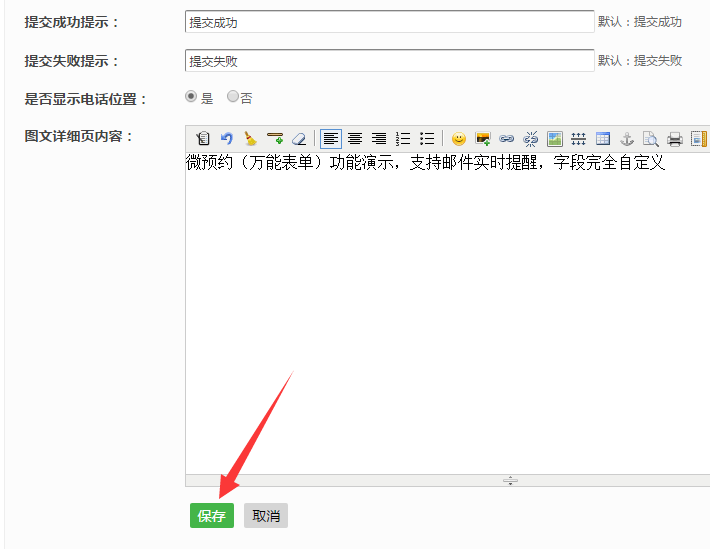Click the green 保存 button
This screenshot has width=710, height=549.
212,515
